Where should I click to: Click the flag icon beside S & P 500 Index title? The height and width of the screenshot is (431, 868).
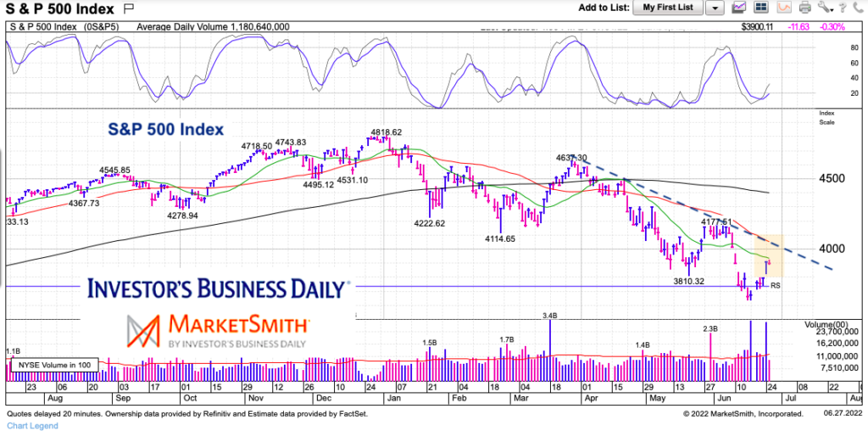[x=129, y=8]
